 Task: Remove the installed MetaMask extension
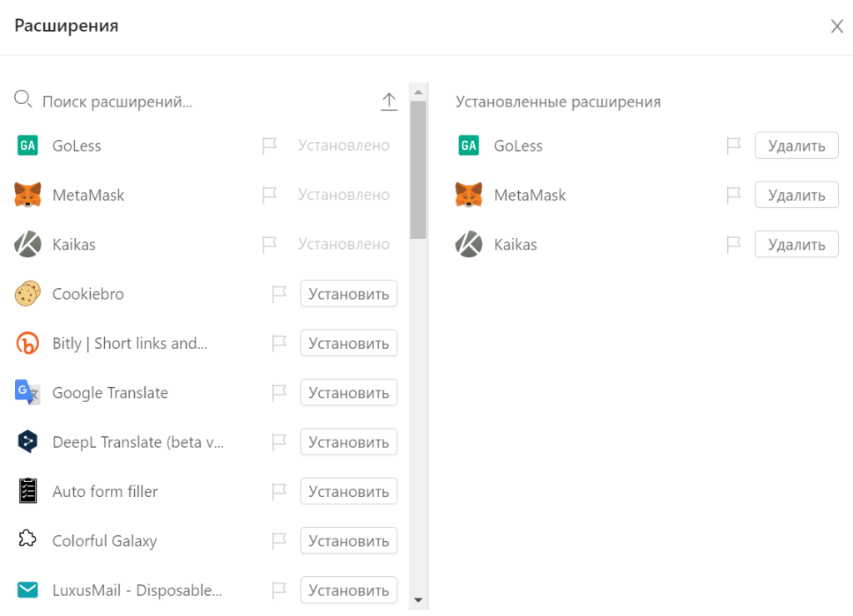tap(796, 195)
